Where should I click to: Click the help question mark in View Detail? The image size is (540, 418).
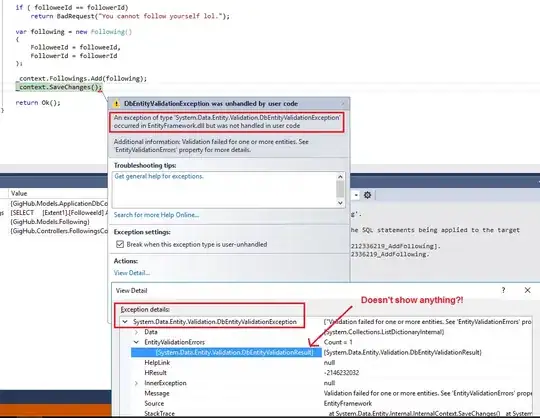click(503, 290)
